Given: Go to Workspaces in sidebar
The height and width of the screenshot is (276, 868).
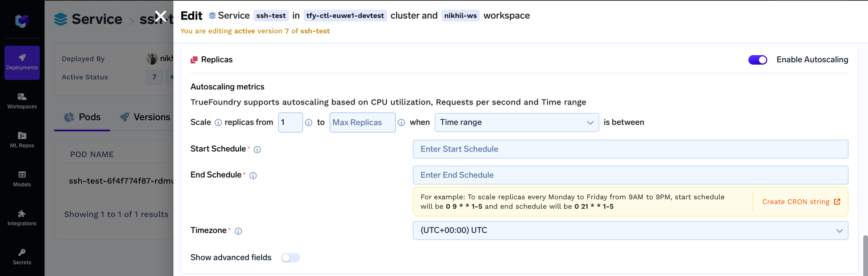Looking at the screenshot, I should [22, 101].
